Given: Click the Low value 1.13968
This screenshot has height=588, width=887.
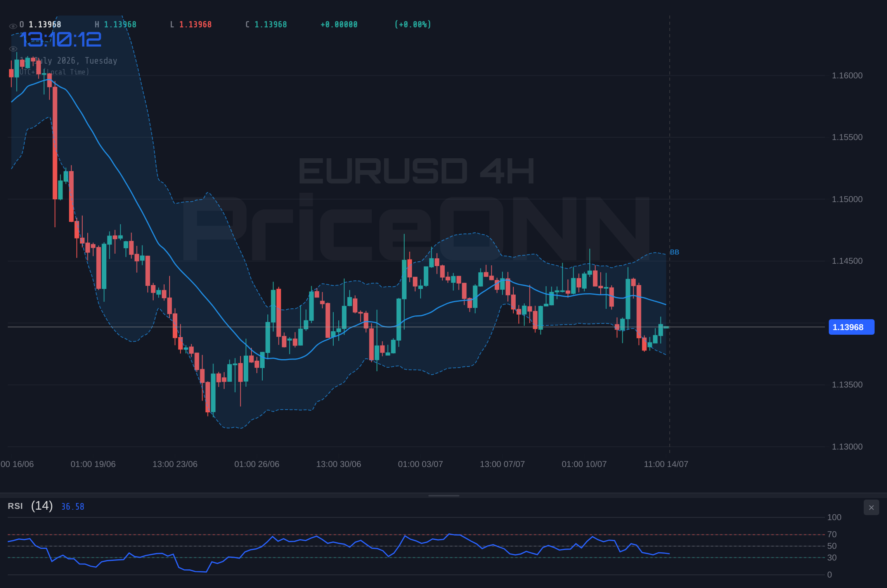Looking at the screenshot, I should (x=196, y=24).
